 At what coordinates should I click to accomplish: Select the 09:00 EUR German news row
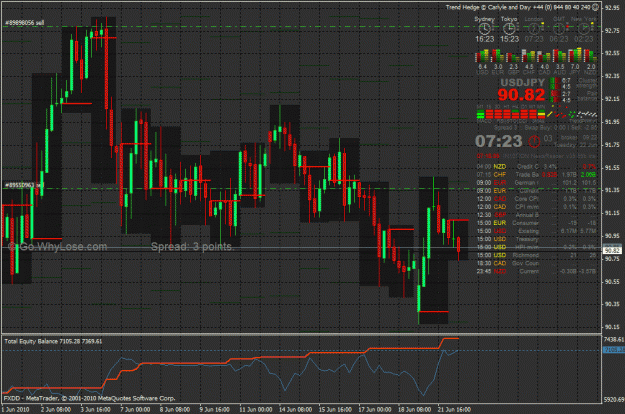point(537,182)
